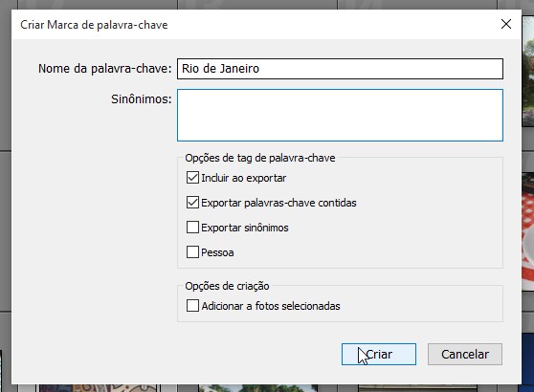
Task: Focus the empty Sinônimos text area
Action: coord(340,115)
